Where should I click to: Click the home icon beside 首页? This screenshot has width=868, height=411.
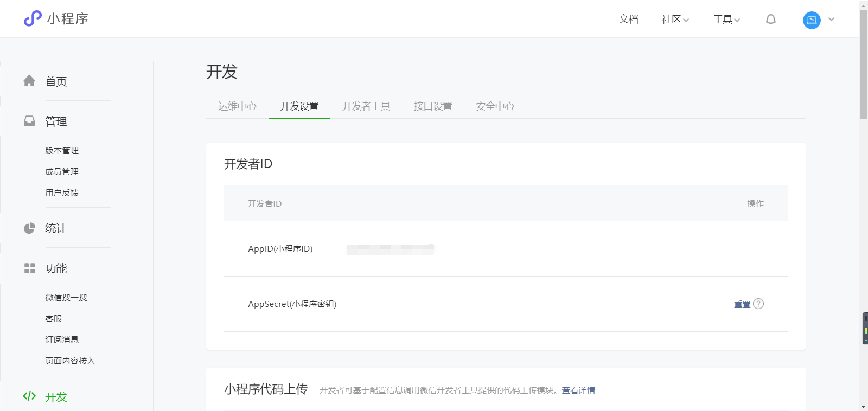pos(29,81)
